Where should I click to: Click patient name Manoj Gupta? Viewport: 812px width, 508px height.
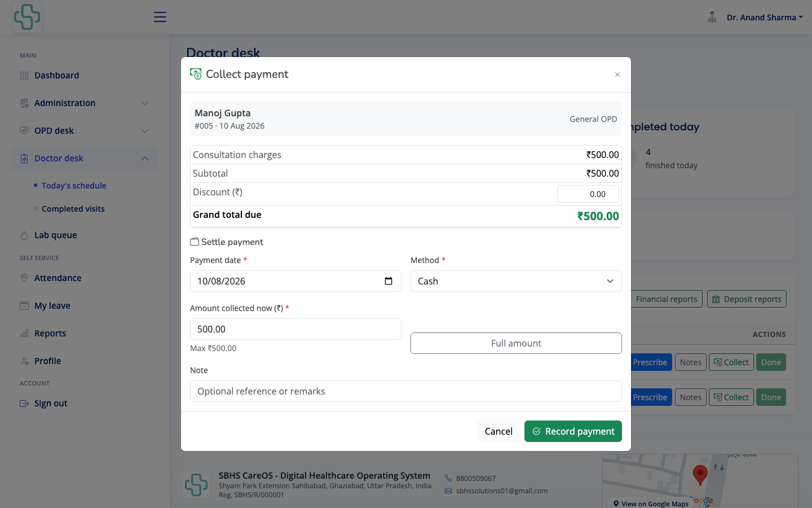coord(223,113)
